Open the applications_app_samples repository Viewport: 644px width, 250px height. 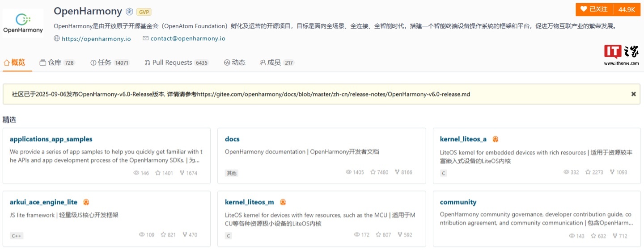coord(51,139)
